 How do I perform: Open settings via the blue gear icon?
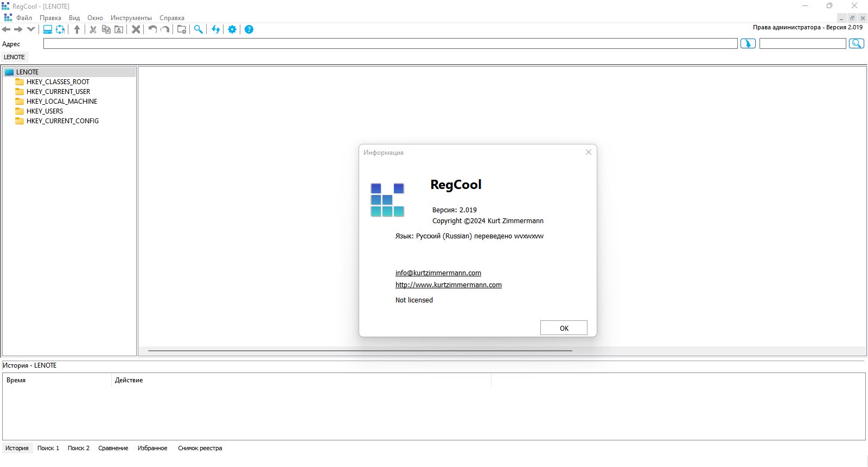[232, 29]
